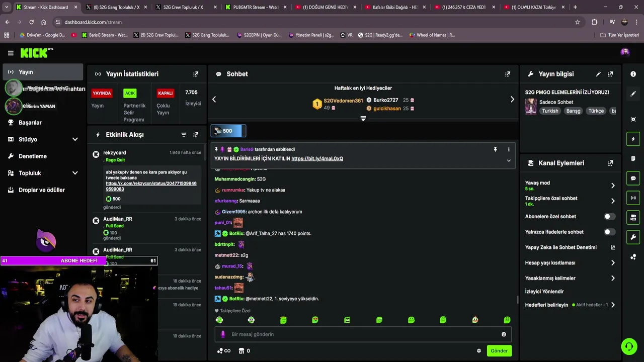Image resolution: width=644 pixels, height=362 pixels.
Task: Collapse the top gifters leaderboard
Action: 363,119
